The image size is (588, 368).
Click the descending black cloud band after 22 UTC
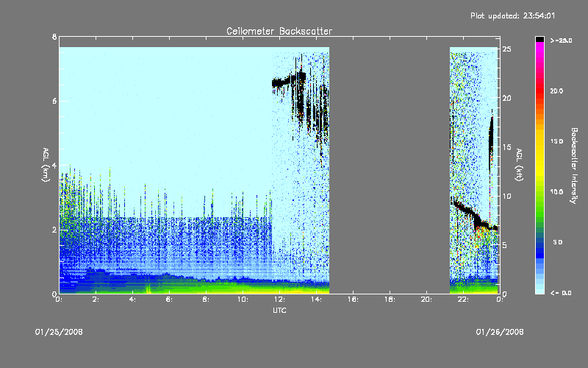click(x=474, y=217)
